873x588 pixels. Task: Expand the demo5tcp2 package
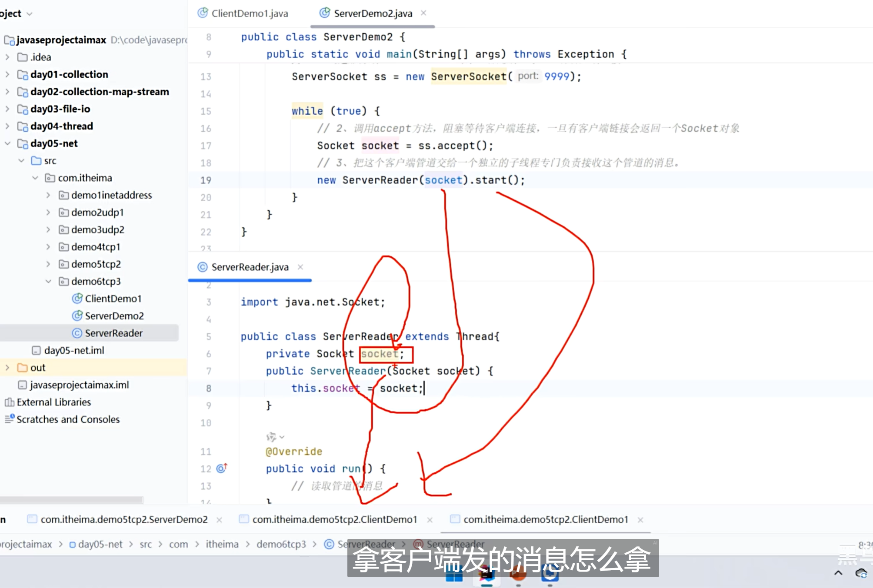pos(48,264)
